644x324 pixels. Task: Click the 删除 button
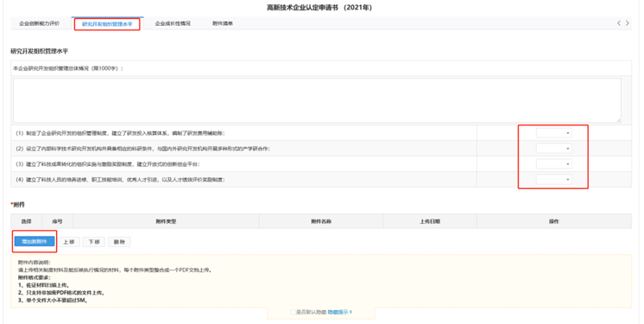(x=119, y=242)
